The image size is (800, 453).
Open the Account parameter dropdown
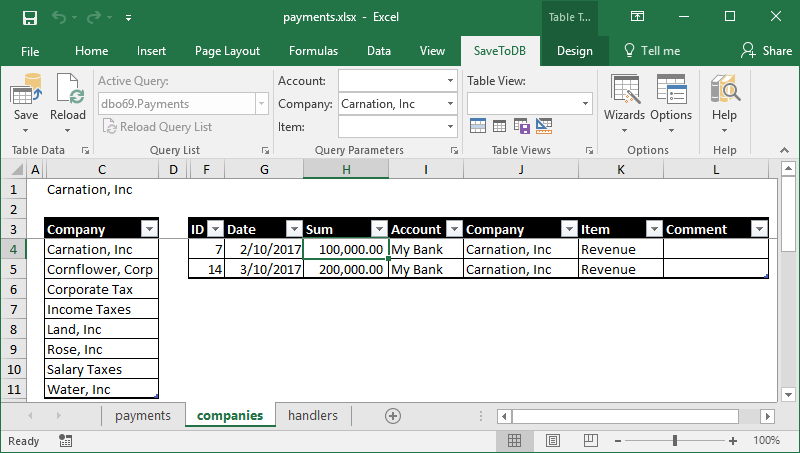[450, 81]
